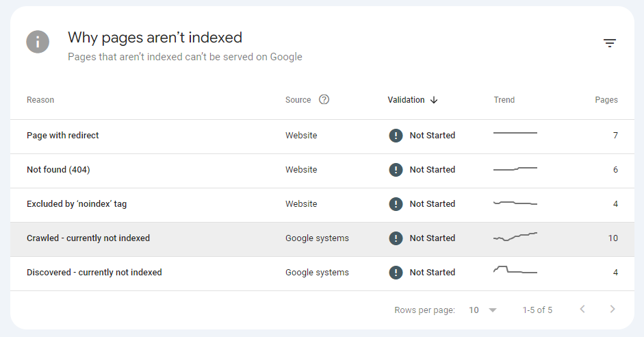Open the Not found (404) reason
644x337 pixels.
58,169
